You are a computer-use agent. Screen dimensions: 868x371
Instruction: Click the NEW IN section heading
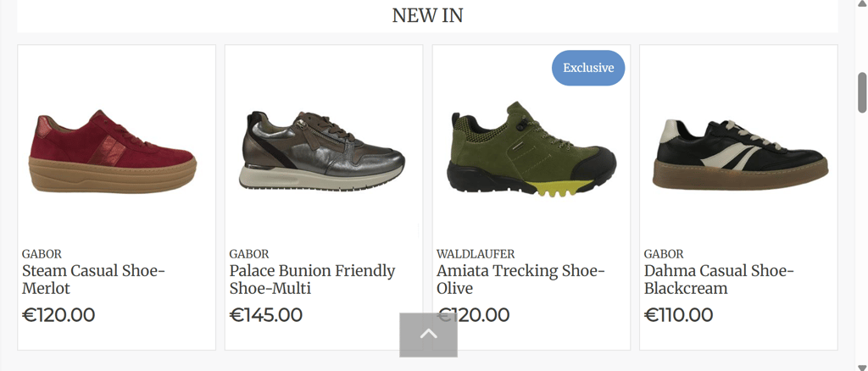(x=427, y=15)
